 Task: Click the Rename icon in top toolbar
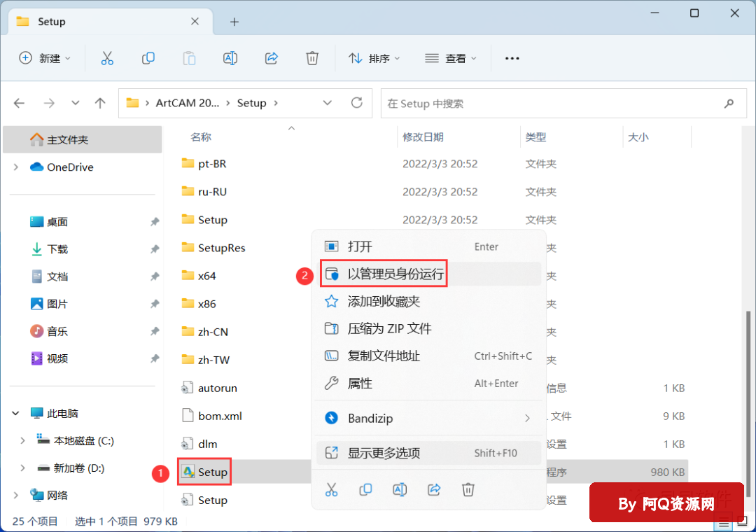point(230,58)
